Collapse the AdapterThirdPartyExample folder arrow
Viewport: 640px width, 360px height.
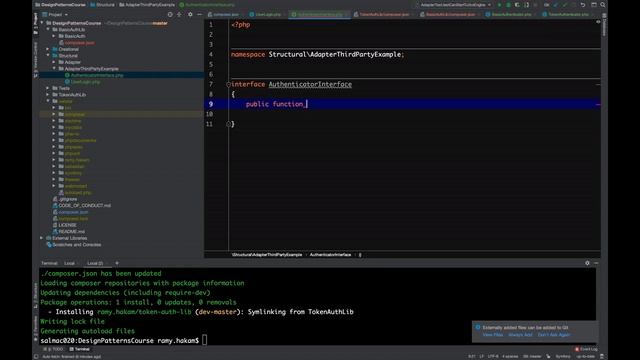point(54,69)
